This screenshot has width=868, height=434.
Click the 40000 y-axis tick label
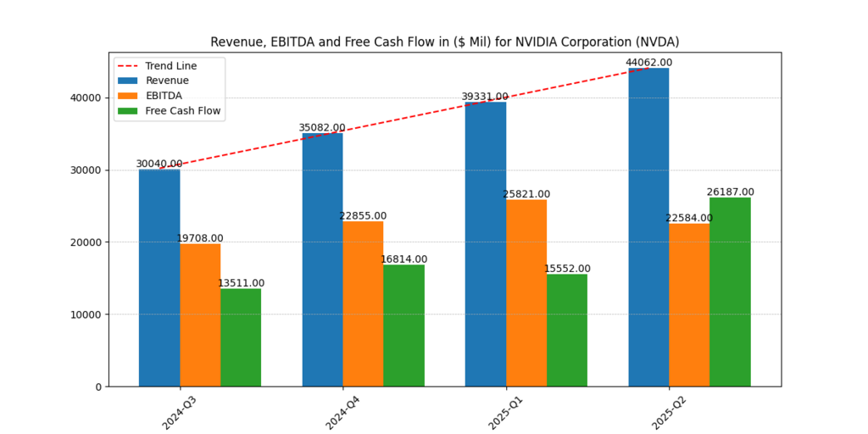pos(87,97)
